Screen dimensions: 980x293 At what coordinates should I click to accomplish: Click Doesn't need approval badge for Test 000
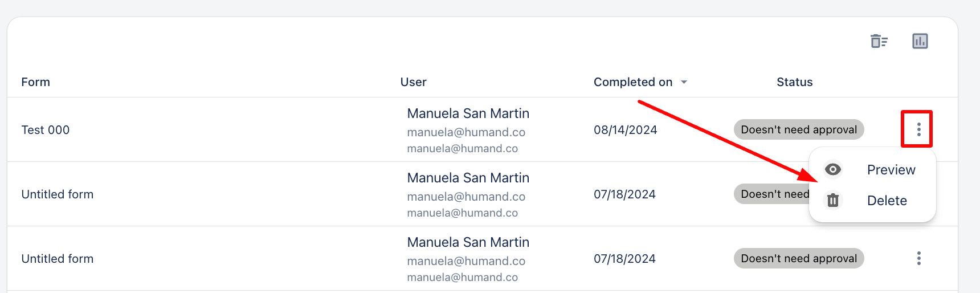tap(799, 129)
